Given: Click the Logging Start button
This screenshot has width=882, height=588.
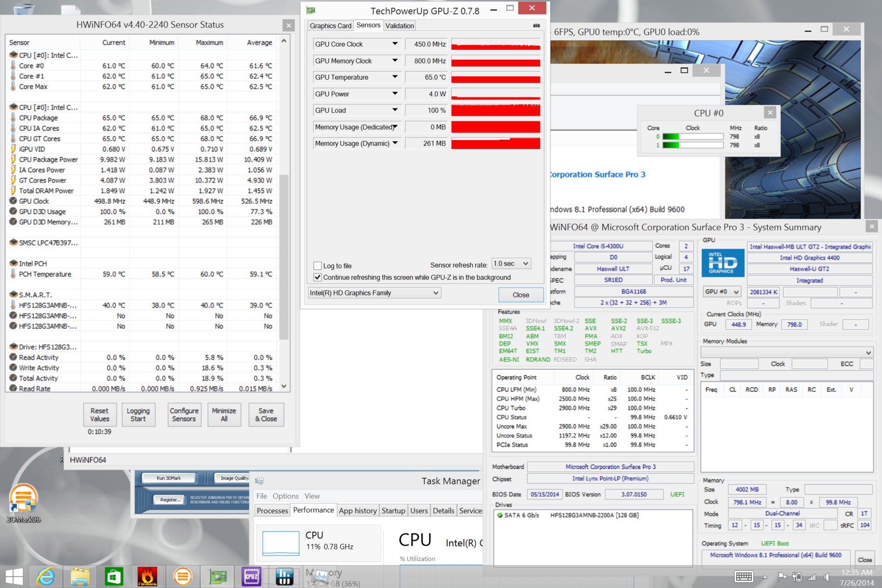Looking at the screenshot, I should [138, 415].
